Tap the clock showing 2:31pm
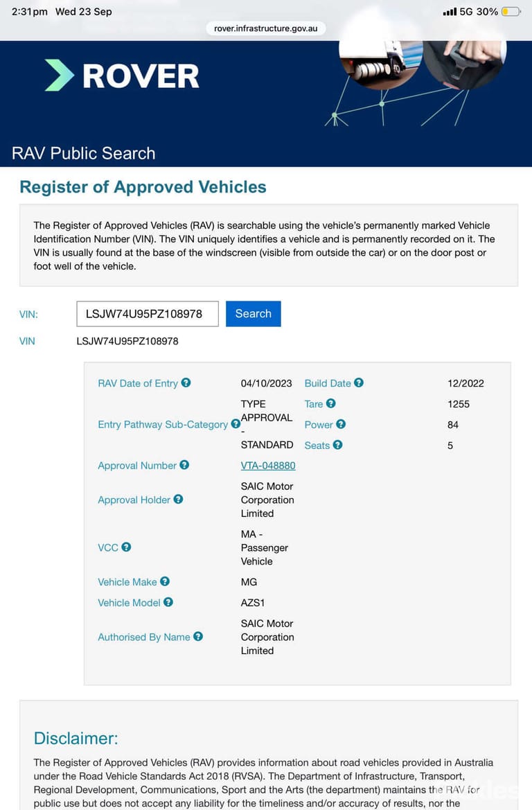This screenshot has height=810, width=532. coord(30,11)
